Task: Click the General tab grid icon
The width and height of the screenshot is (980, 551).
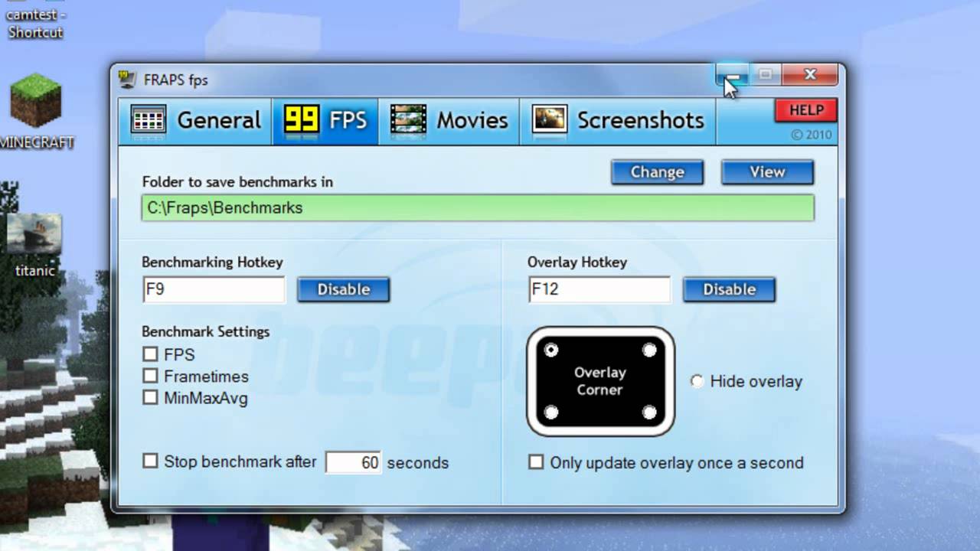Action: [149, 120]
